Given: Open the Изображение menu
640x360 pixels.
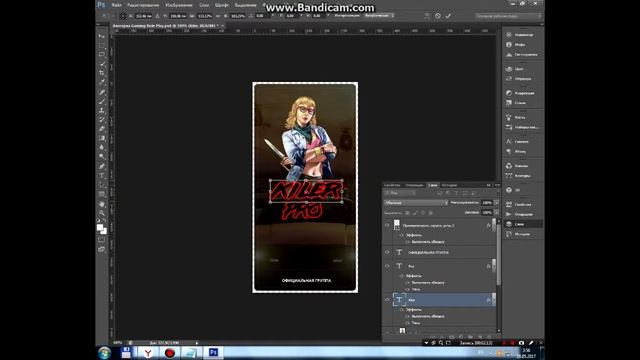Looking at the screenshot, I should pos(179,5).
